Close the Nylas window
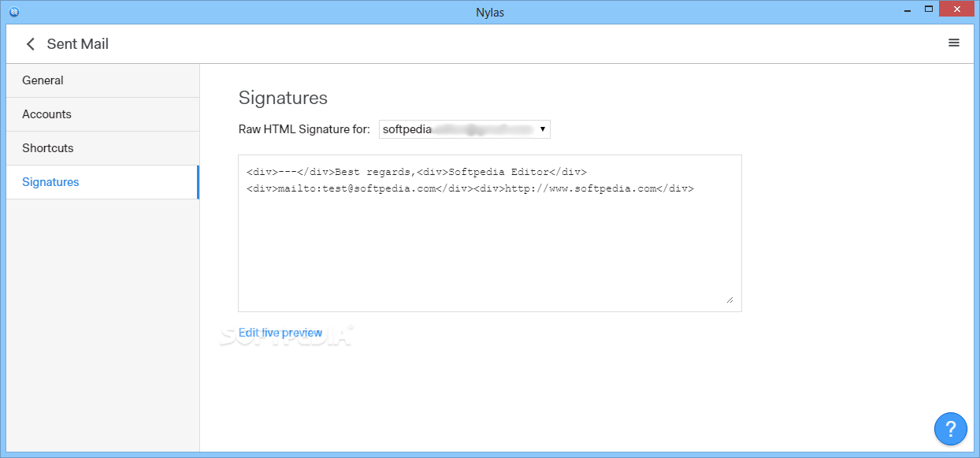This screenshot has height=458, width=980. 958,9
